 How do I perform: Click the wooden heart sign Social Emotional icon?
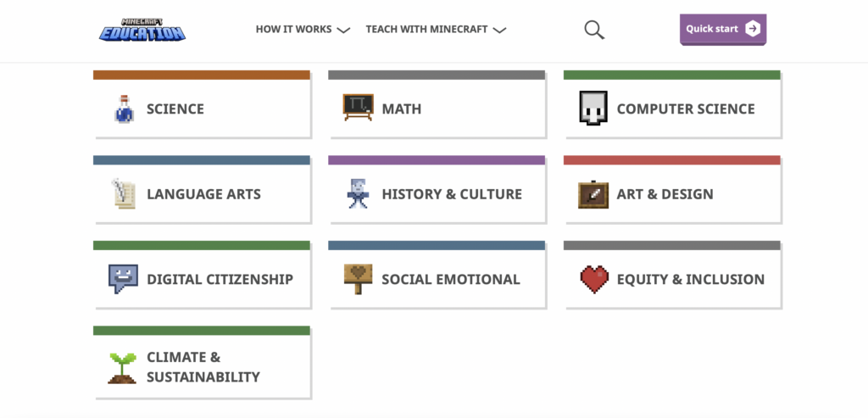(359, 279)
